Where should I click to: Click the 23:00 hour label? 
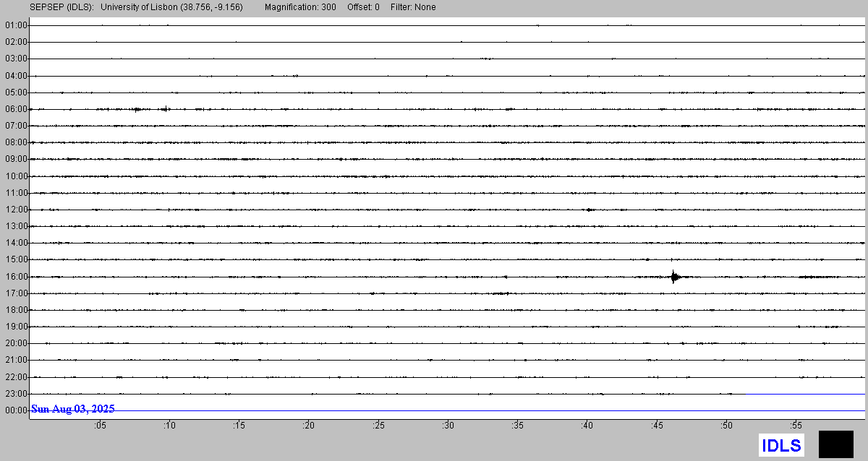[16, 394]
